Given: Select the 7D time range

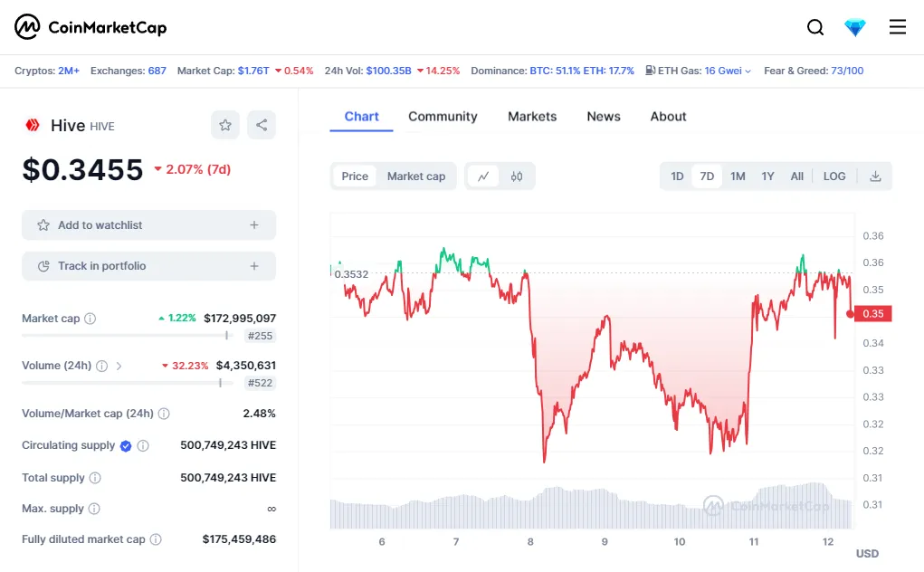Looking at the screenshot, I should (x=707, y=176).
